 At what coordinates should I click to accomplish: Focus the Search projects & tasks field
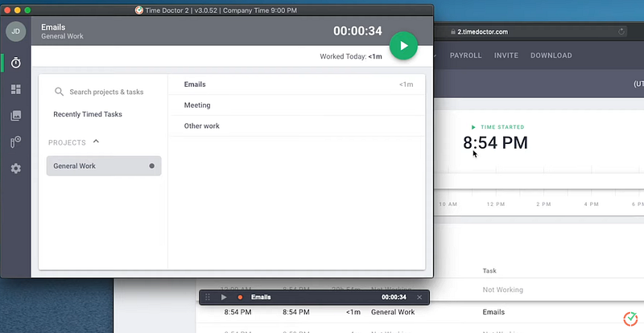tap(106, 92)
